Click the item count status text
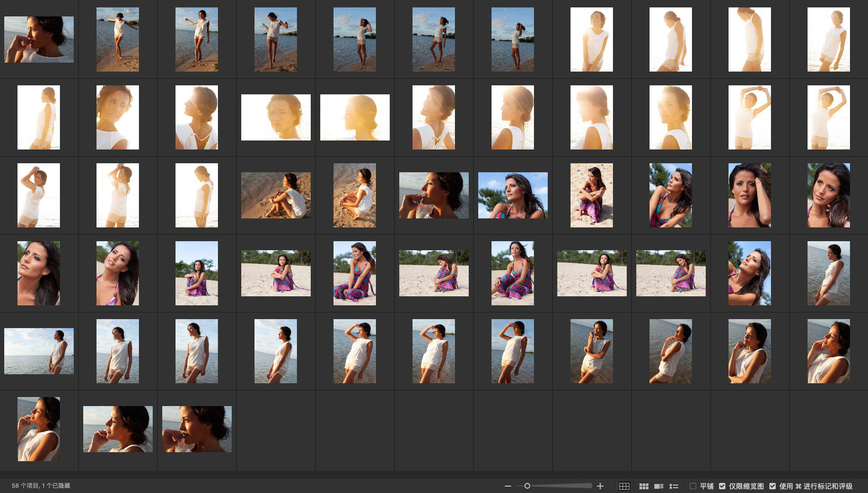The height and width of the screenshot is (493, 868). pos(41,486)
